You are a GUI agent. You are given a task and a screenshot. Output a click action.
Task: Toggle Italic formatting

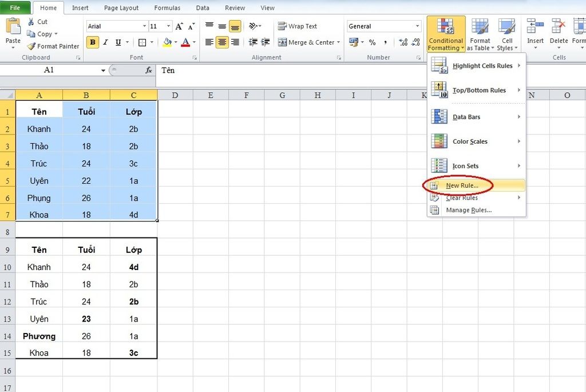tap(106, 42)
